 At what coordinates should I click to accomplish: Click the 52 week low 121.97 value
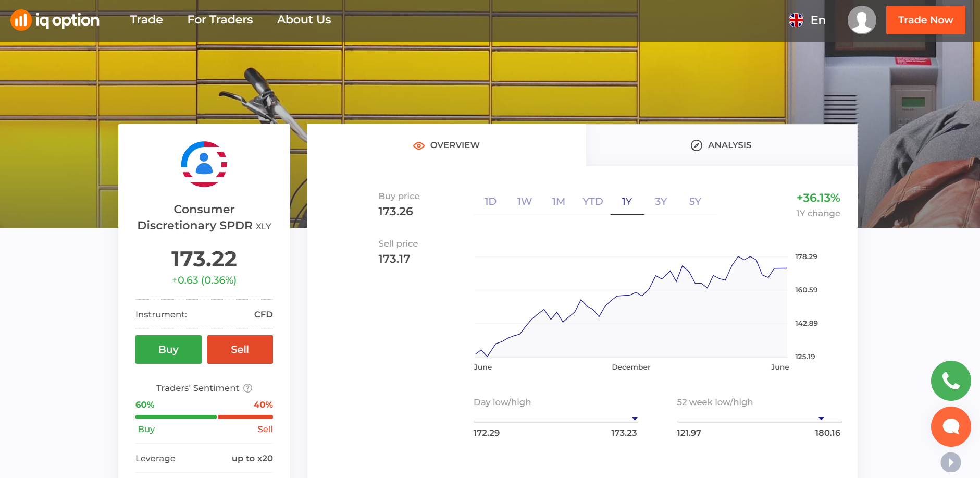[689, 433]
